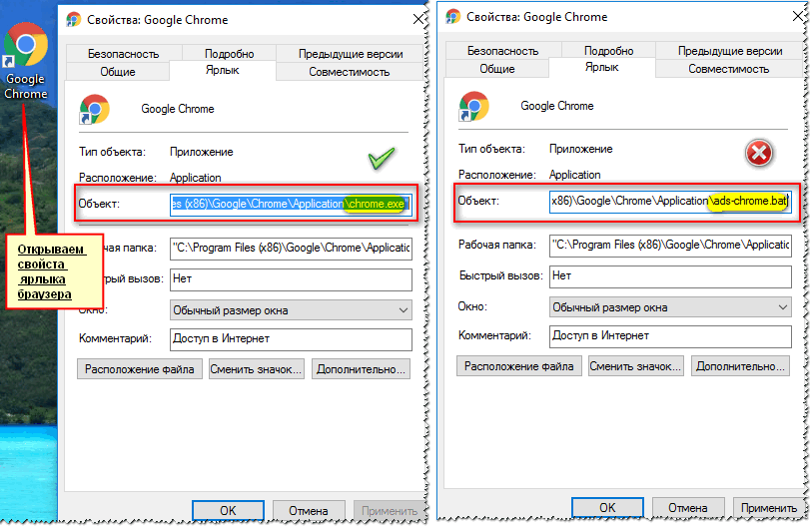Click Сменить значок button in right window
The width and height of the screenshot is (812, 527).
click(635, 366)
